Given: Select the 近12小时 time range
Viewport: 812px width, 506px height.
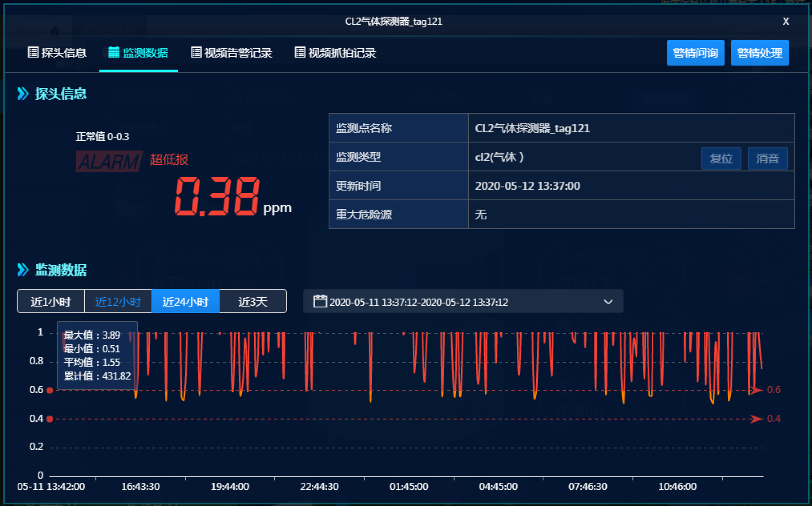Looking at the screenshot, I should click(x=118, y=301).
